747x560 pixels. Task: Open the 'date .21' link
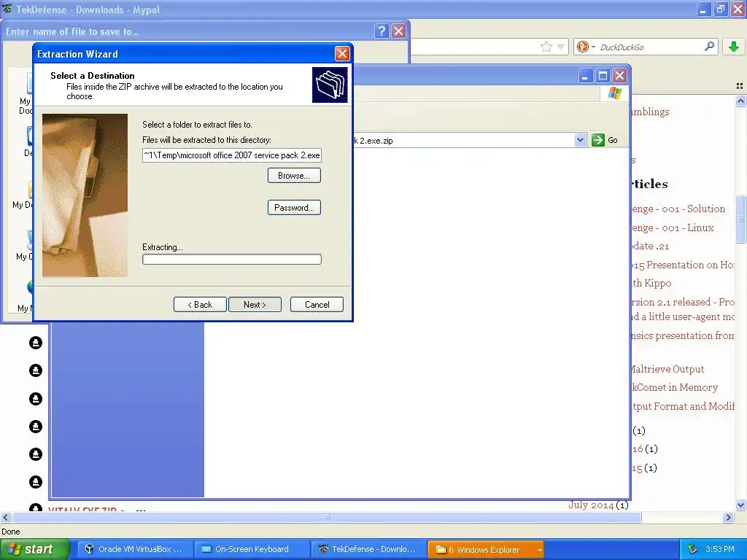click(x=650, y=246)
